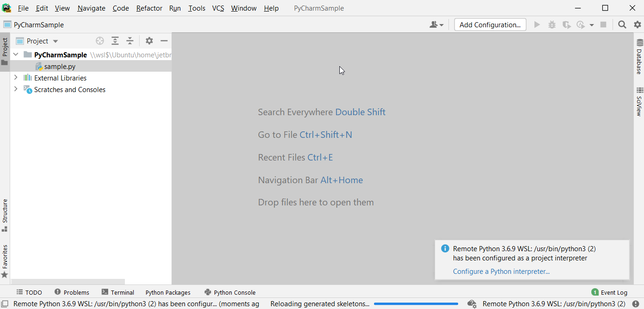Open the VCS menu
The image size is (644, 309).
click(218, 8)
